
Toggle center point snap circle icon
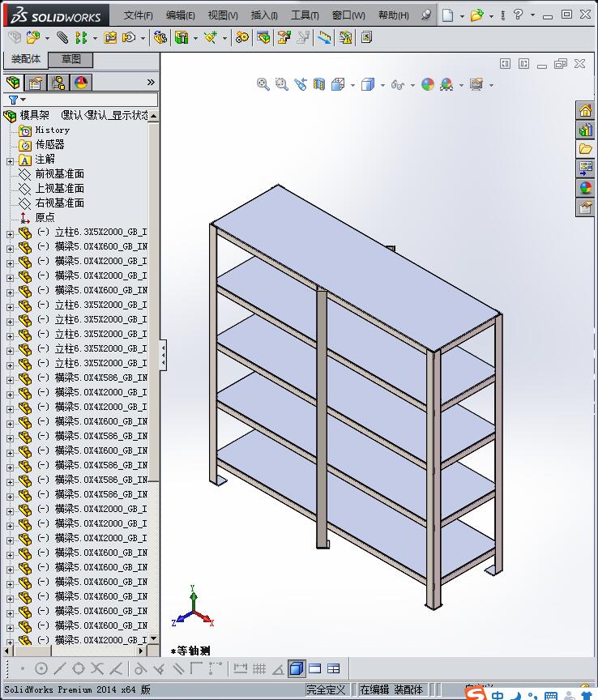coord(41,668)
